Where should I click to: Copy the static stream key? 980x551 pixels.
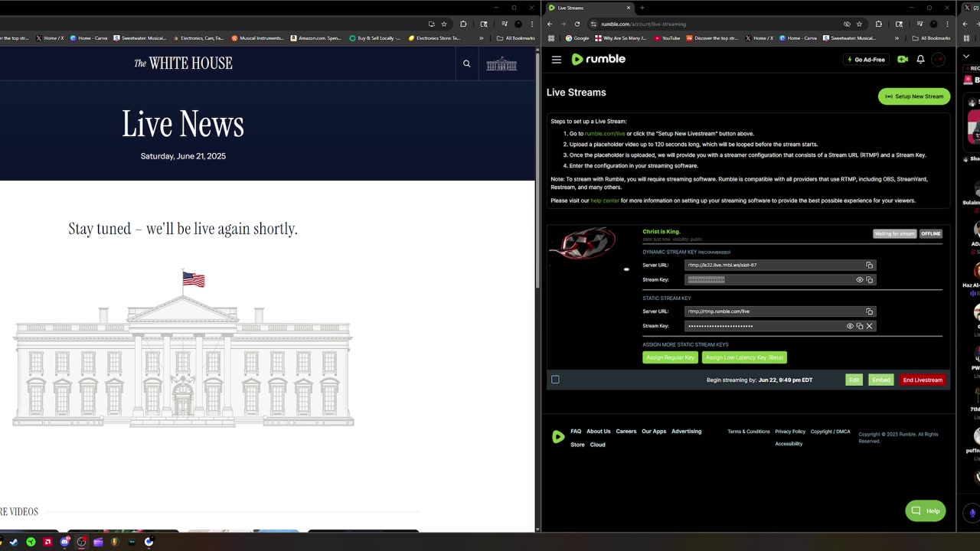pos(859,326)
